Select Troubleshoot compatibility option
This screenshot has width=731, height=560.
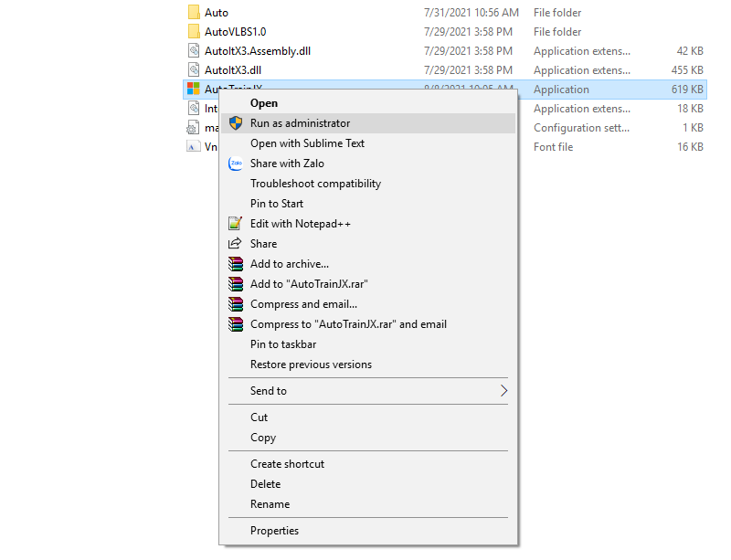coord(315,184)
